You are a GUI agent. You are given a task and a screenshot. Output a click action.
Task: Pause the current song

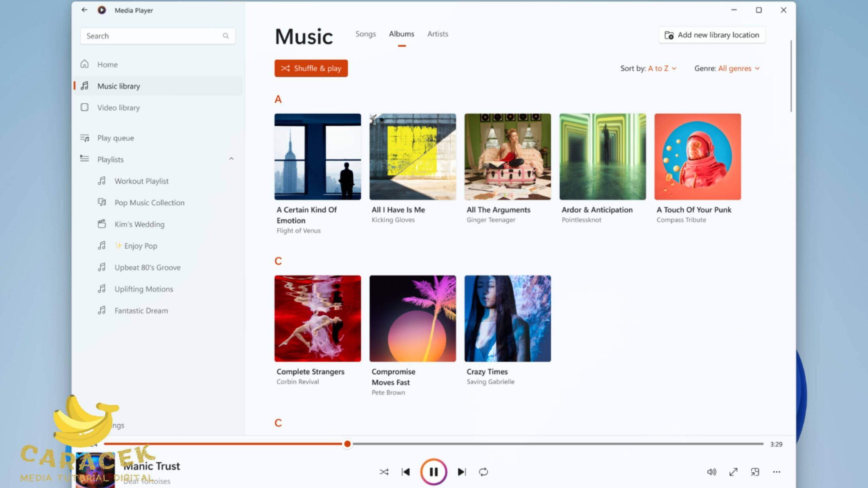433,472
